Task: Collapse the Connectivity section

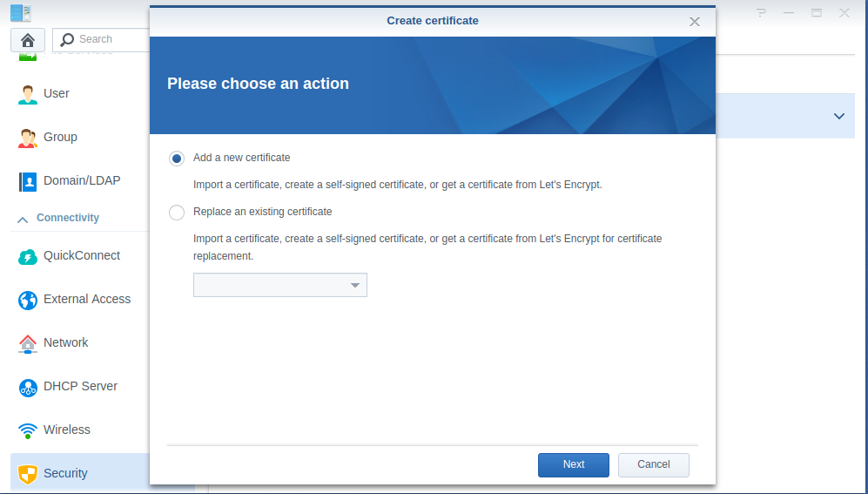Action: click(23, 220)
